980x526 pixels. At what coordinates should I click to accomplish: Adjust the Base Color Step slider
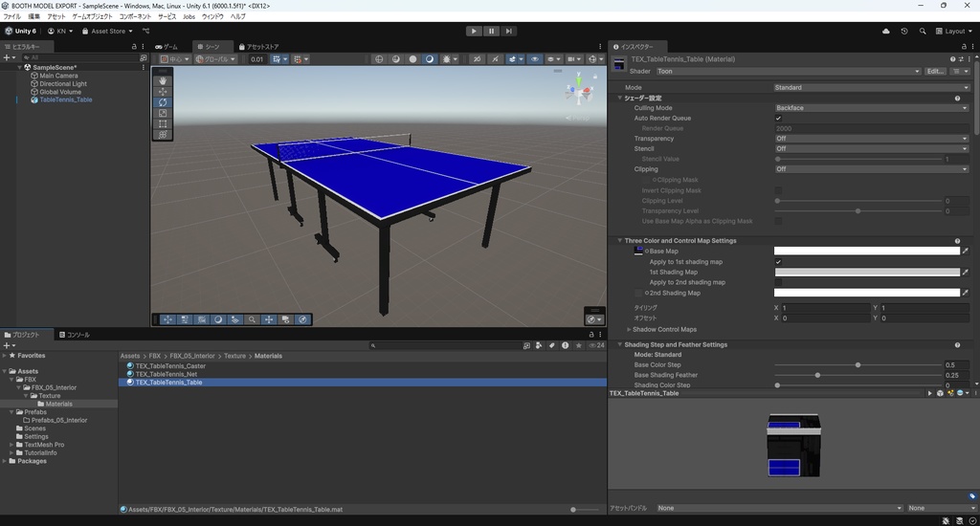857,364
